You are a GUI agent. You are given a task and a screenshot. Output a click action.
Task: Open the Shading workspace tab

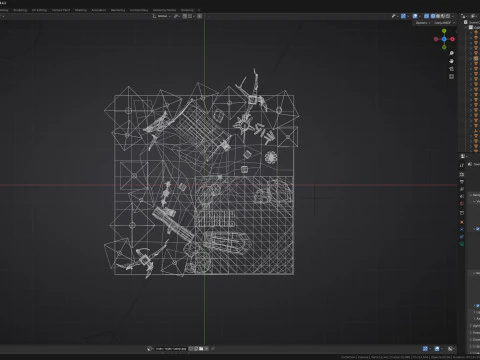(81, 10)
